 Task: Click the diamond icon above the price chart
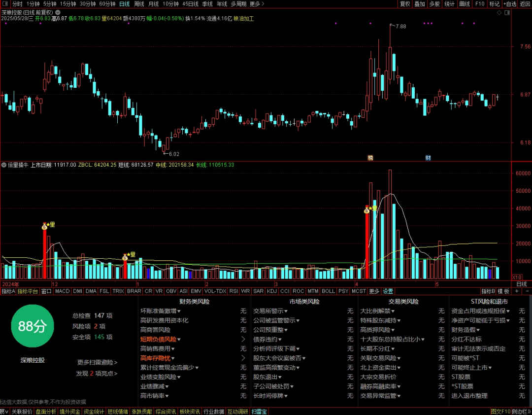(499, 12)
